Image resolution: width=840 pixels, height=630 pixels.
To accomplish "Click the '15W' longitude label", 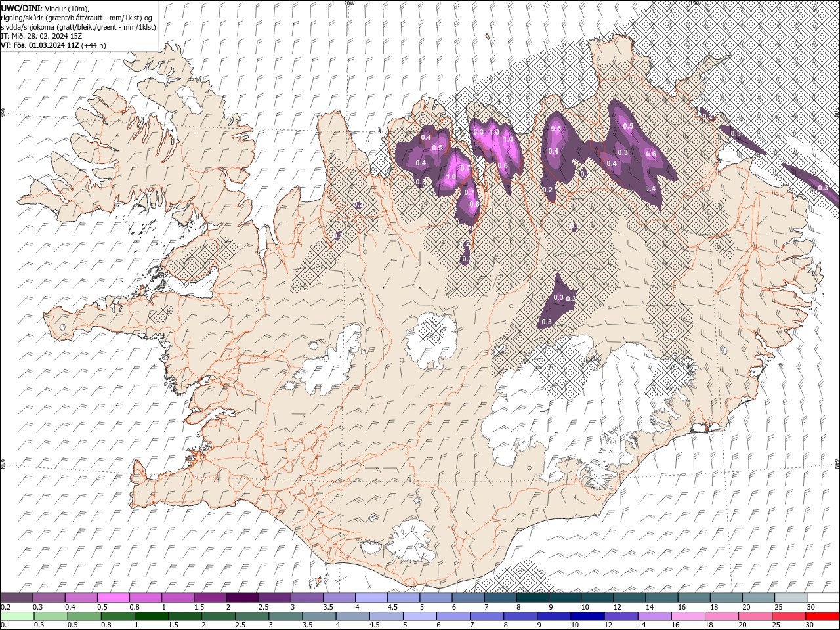I will [x=694, y=3].
